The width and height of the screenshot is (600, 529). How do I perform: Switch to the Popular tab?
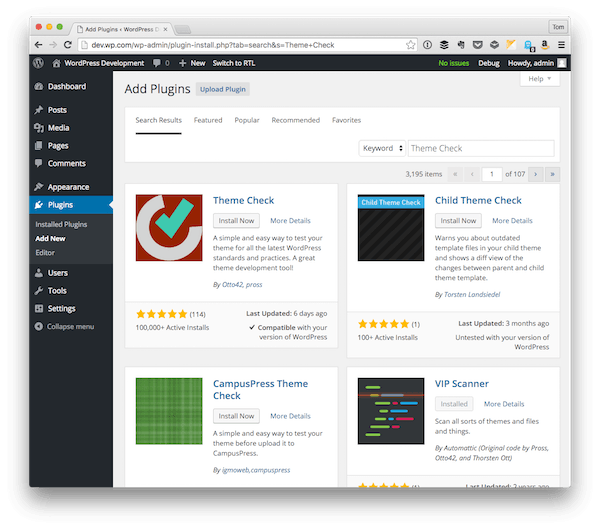pyautogui.click(x=247, y=120)
